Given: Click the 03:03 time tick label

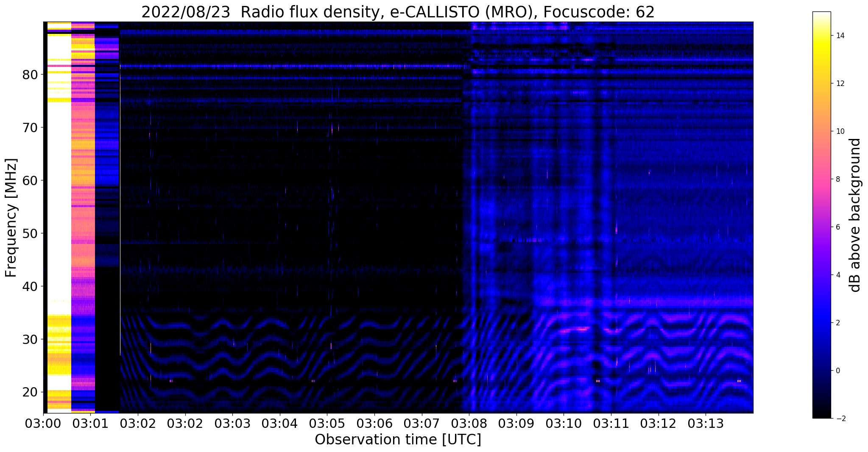Looking at the screenshot, I should (x=232, y=423).
